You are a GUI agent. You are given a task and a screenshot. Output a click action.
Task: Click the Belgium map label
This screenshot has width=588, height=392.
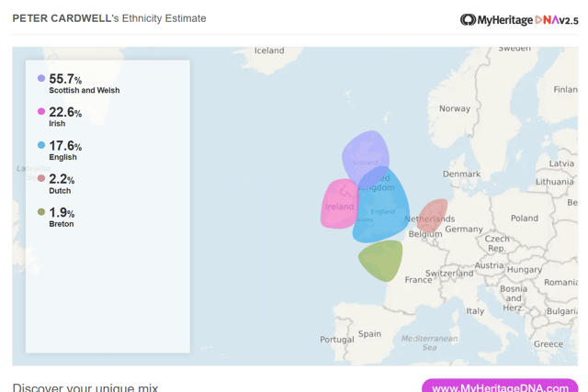tap(425, 234)
